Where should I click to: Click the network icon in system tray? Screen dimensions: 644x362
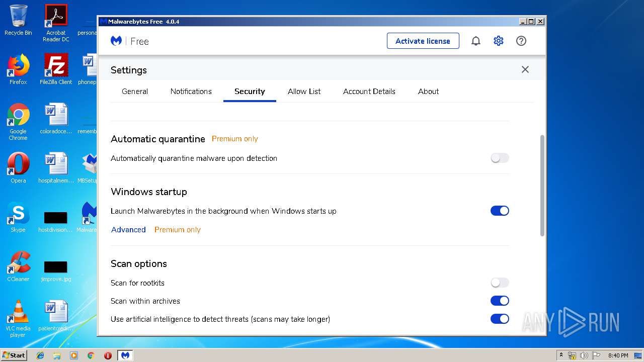[x=572, y=355]
